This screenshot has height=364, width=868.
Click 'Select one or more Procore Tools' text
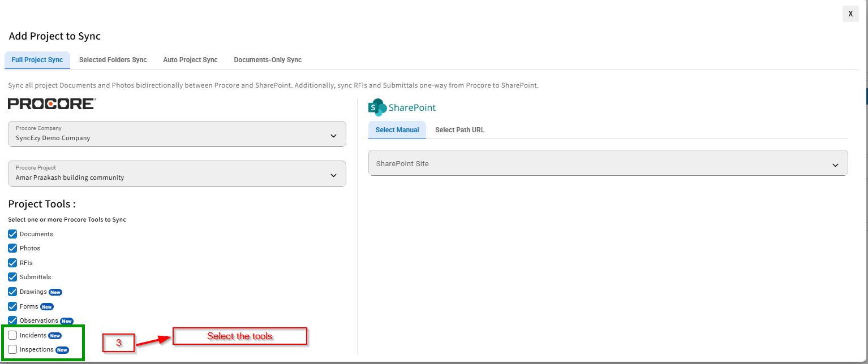pyautogui.click(x=67, y=219)
